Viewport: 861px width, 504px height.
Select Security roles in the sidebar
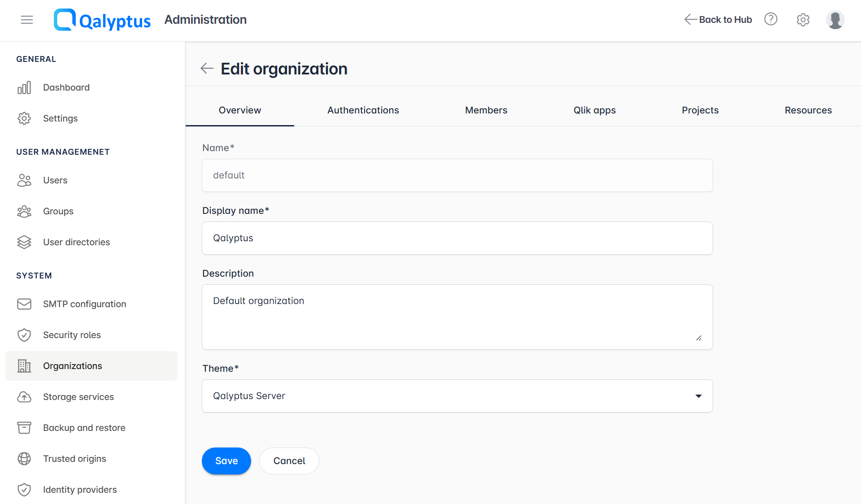pos(72,335)
